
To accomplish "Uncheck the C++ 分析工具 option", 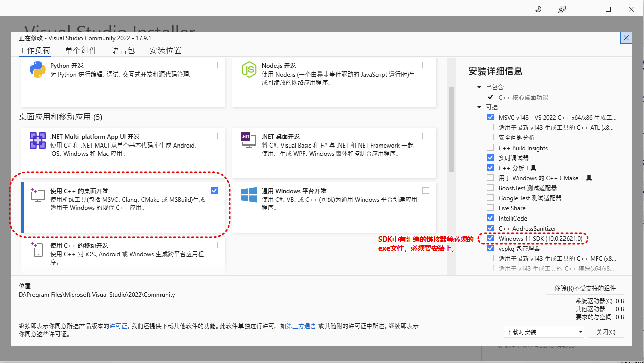I will [490, 168].
